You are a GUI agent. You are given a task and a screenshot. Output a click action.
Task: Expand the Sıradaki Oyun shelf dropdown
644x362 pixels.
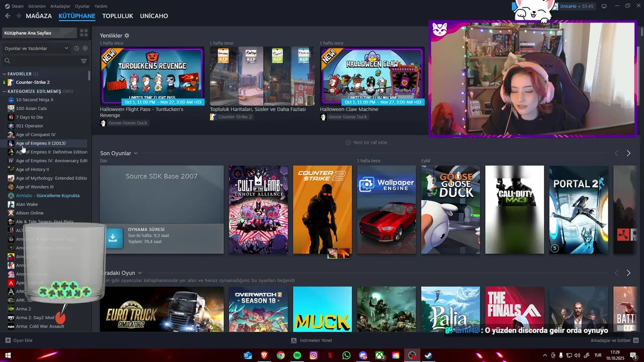[x=140, y=273]
